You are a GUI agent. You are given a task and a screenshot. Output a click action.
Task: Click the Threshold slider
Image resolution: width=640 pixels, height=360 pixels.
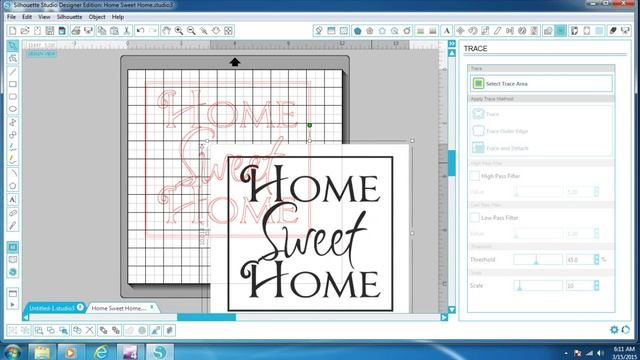coord(538,259)
